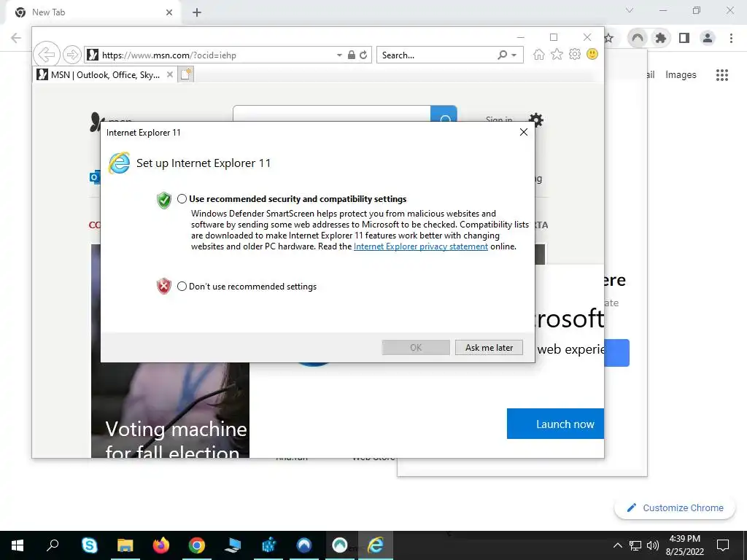The height and width of the screenshot is (560, 747).
Task: Click the Voting machine news thumbnail
Action: point(170,410)
